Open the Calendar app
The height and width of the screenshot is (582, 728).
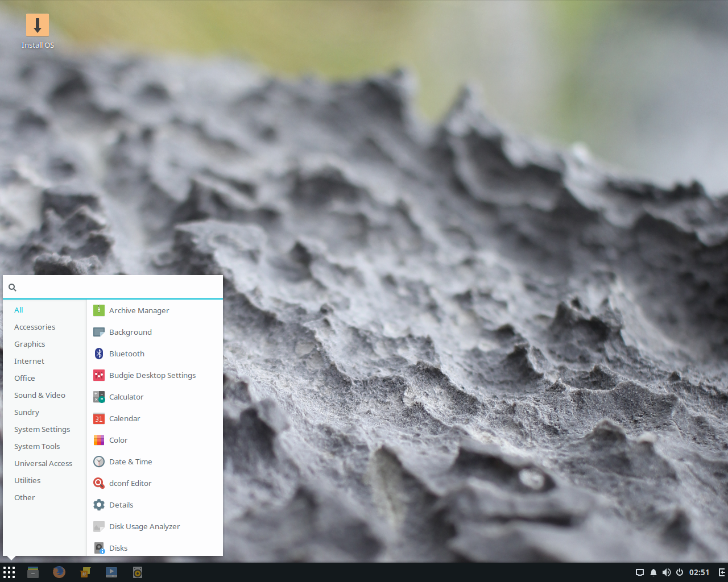[155, 418]
